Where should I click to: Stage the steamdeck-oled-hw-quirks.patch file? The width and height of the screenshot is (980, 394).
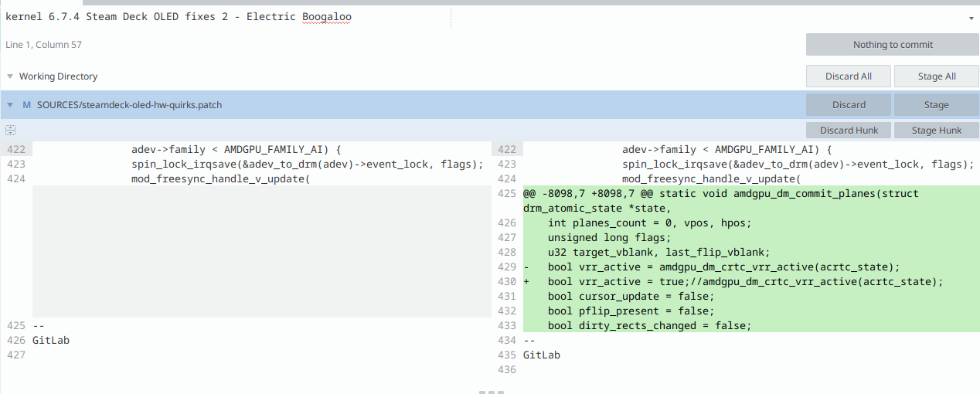tap(936, 104)
